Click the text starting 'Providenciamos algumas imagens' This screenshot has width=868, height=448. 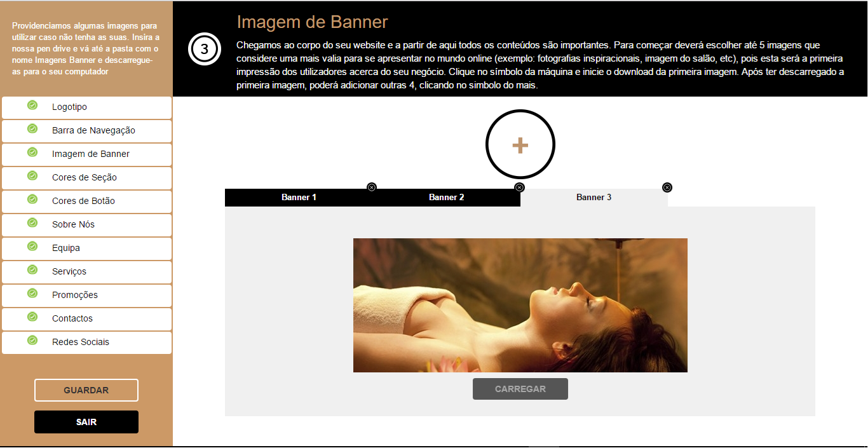(86, 49)
